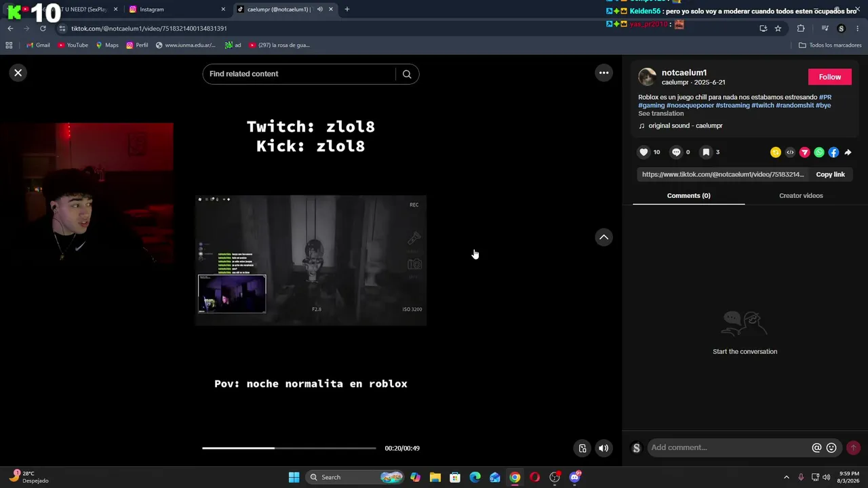
Task: Click the notcaelum1 profile avatar
Action: (x=647, y=77)
